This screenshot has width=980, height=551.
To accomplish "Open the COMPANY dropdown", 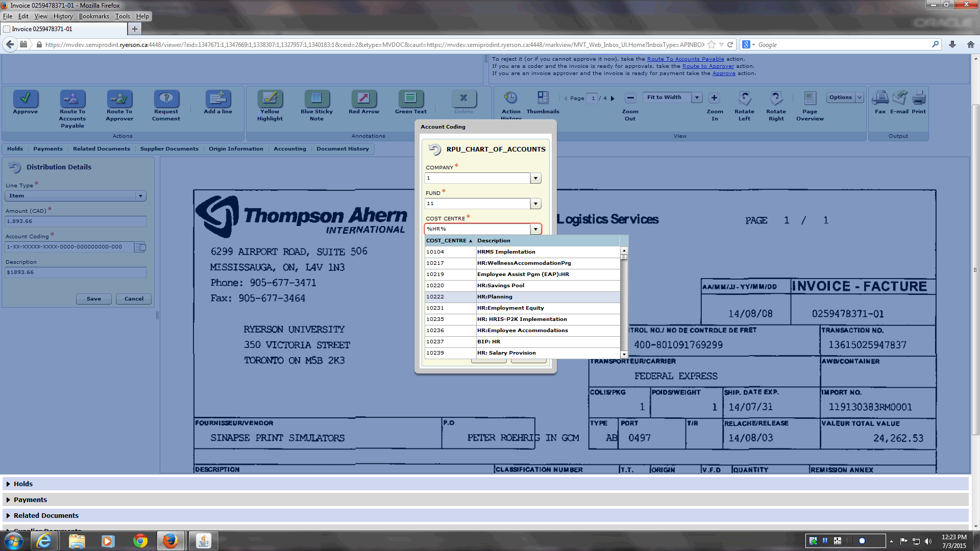I will pyautogui.click(x=535, y=178).
